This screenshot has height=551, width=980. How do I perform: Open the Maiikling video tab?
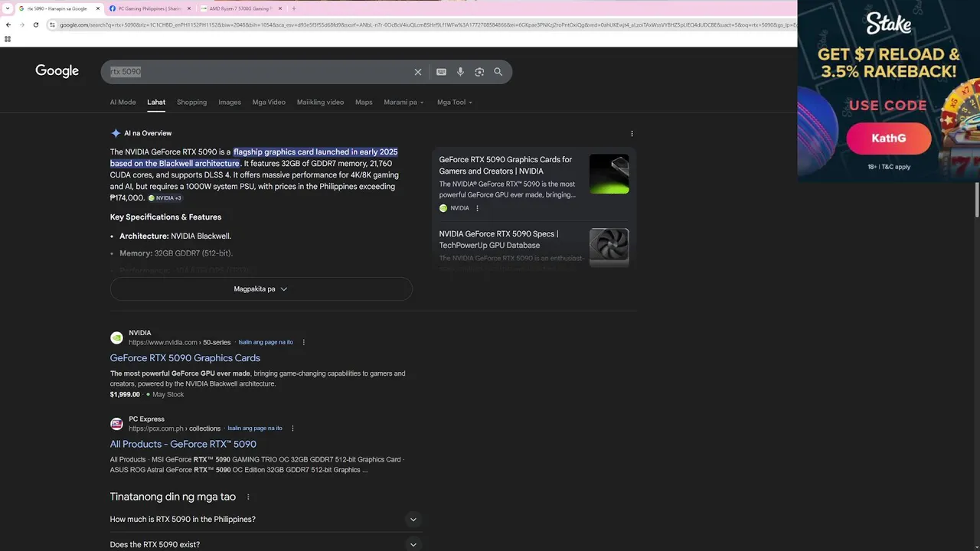(320, 102)
